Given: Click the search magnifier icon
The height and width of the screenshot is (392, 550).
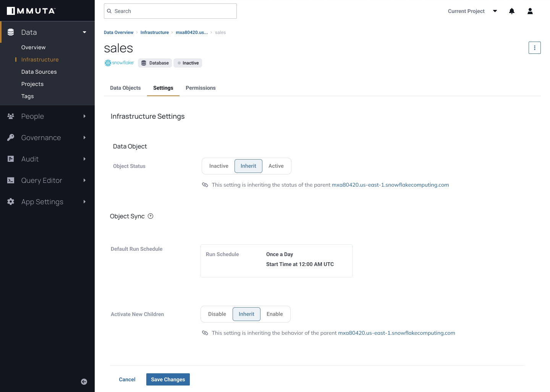Looking at the screenshot, I should pos(109,11).
